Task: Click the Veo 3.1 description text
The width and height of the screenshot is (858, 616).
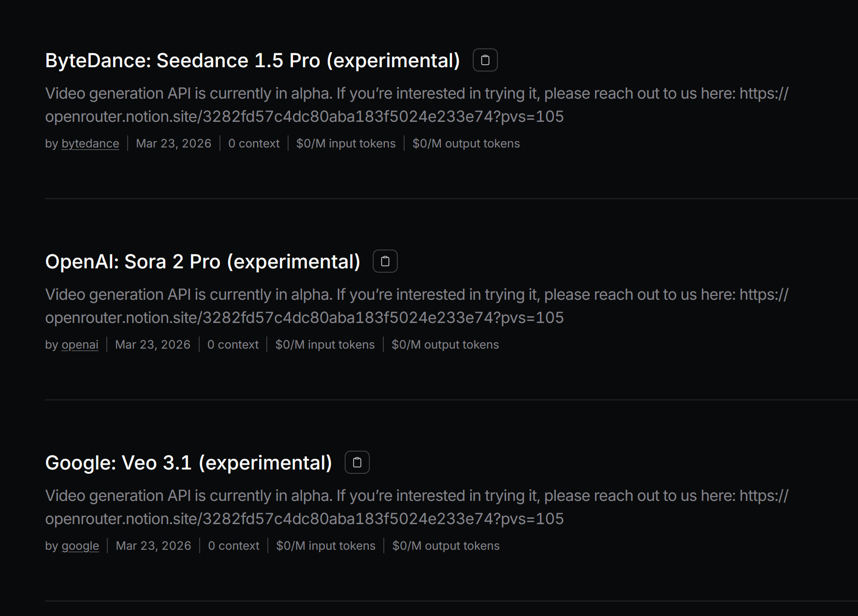Action: pos(417,507)
